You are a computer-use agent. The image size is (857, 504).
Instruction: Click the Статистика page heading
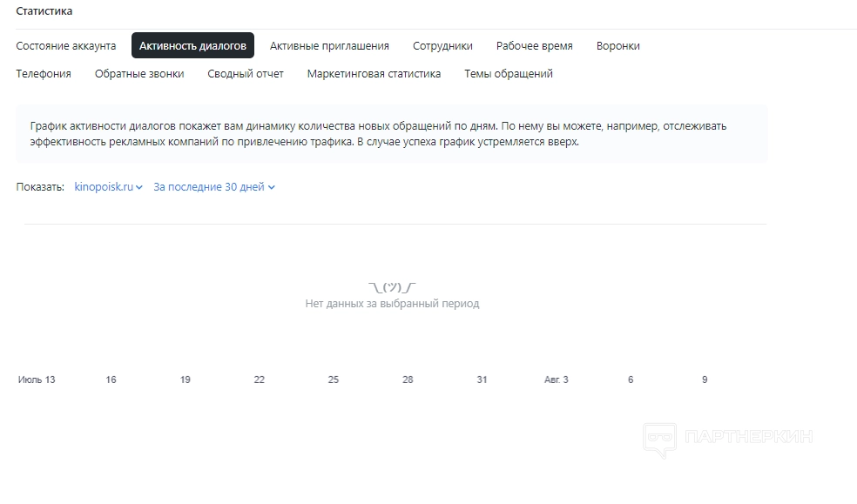point(44,11)
